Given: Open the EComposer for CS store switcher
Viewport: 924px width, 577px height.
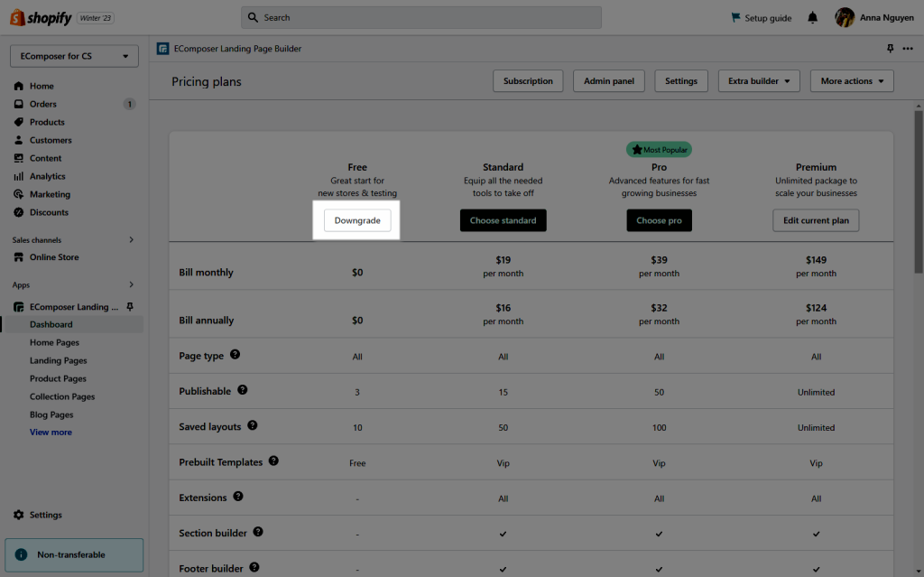Looking at the screenshot, I should click(x=74, y=56).
